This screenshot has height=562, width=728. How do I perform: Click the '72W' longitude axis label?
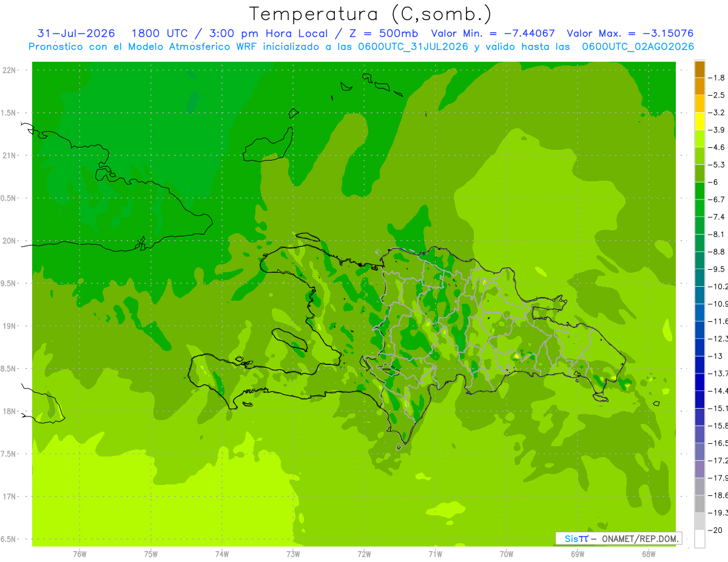coord(364,554)
